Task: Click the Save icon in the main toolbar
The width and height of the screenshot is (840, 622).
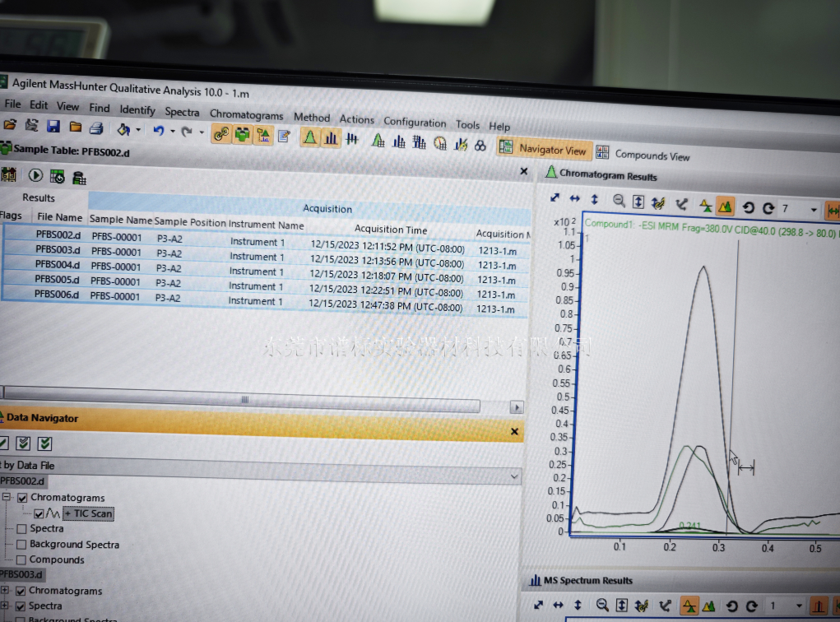Action: [x=53, y=127]
